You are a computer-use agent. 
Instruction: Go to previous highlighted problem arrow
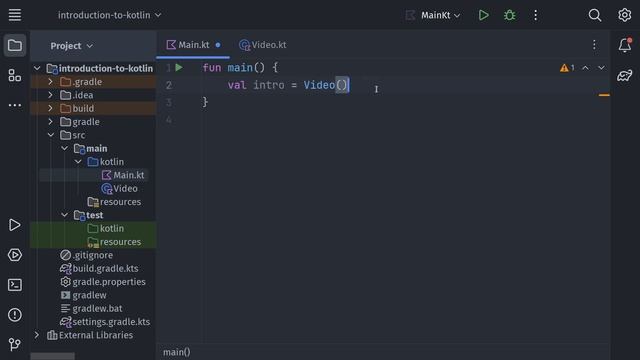585,68
